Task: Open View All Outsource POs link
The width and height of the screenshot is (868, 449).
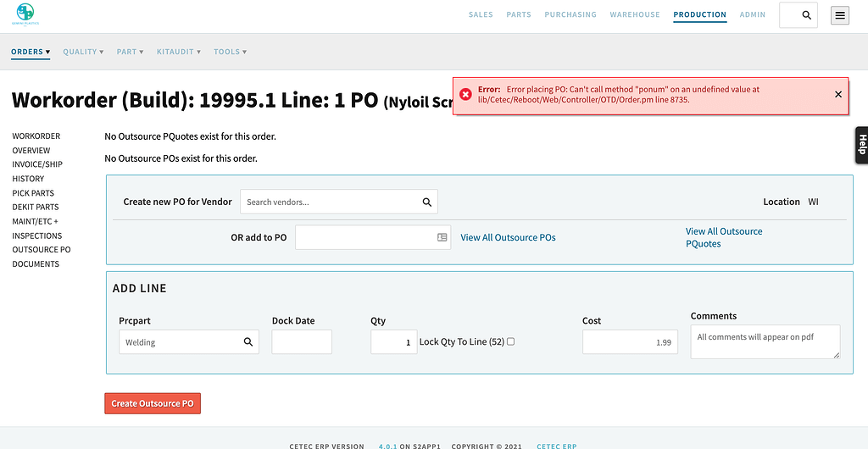Action: 509,238
